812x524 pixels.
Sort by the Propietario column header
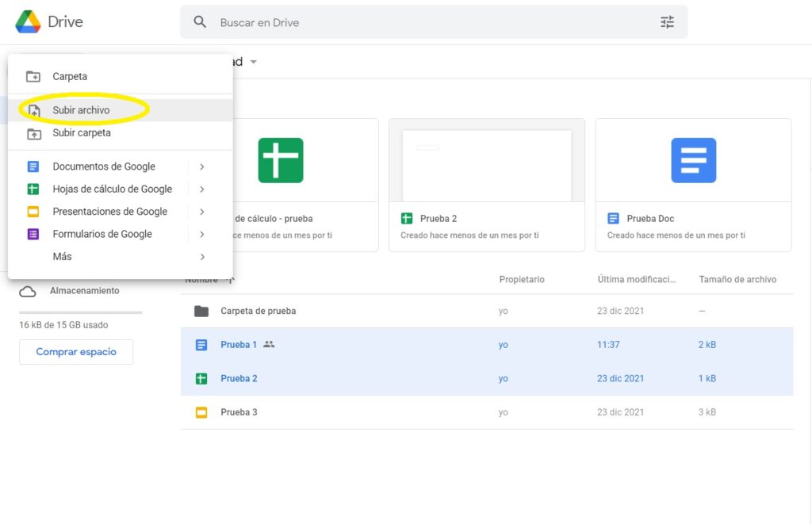(x=522, y=280)
